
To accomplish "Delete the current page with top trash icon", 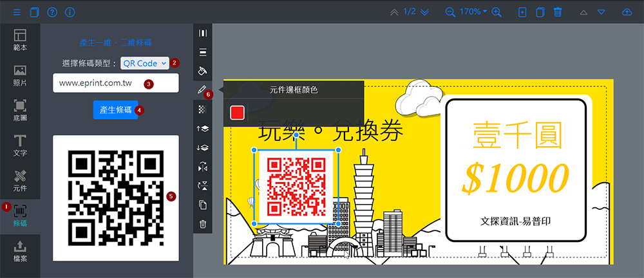I will click(557, 12).
